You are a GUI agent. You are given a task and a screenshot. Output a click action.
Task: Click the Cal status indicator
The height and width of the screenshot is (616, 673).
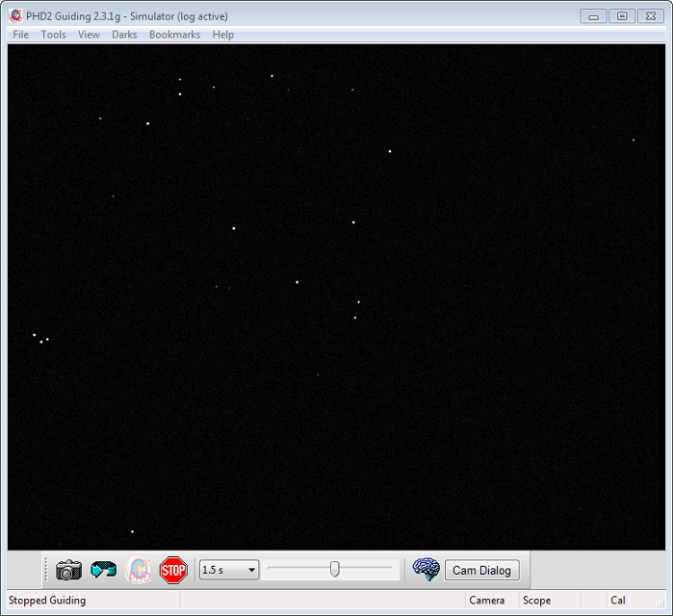pyautogui.click(x=618, y=601)
